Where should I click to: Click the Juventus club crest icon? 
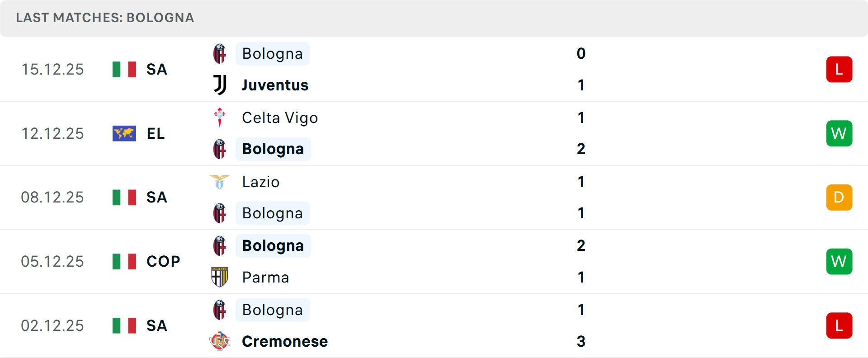[220, 85]
